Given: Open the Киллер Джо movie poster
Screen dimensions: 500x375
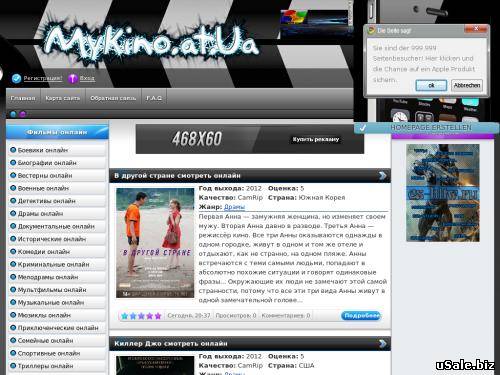Looking at the screenshot, I should 155,365.
